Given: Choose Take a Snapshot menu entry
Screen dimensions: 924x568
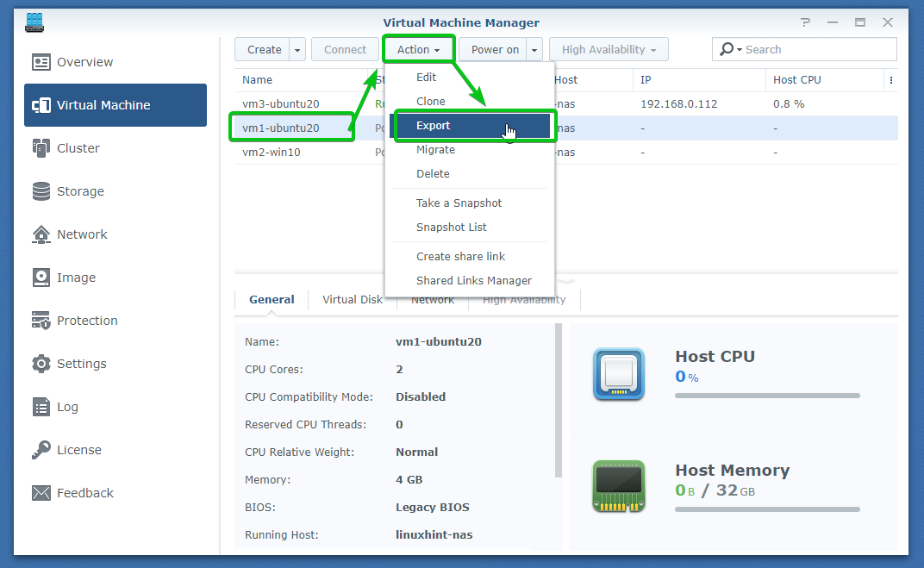Looking at the screenshot, I should (459, 203).
